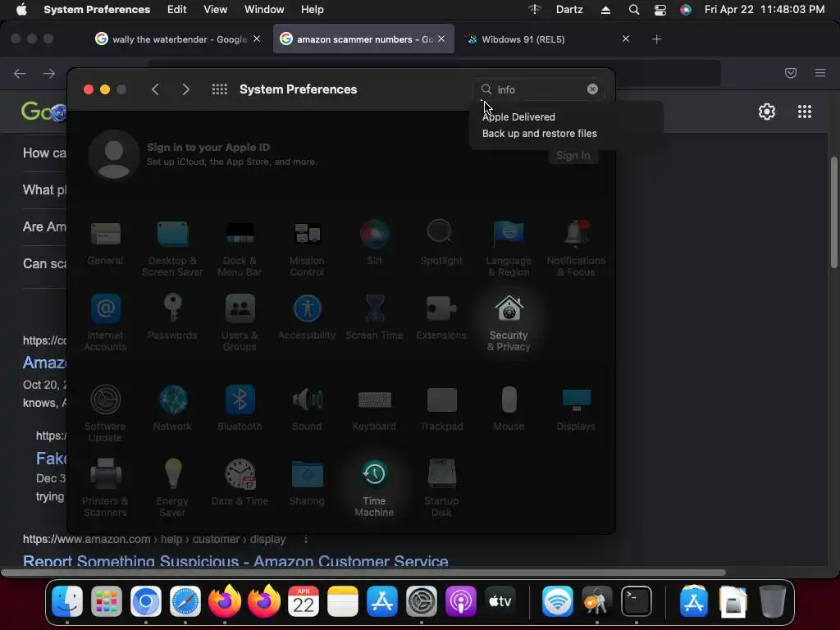Show all preferences grid button
Screen dimensions: 840x630
(220, 89)
